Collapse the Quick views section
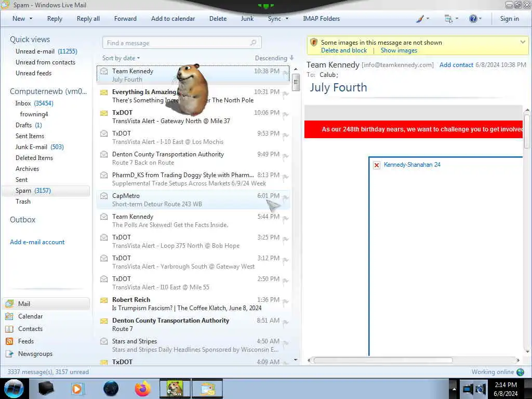532x399 pixels. pyautogui.click(x=30, y=39)
